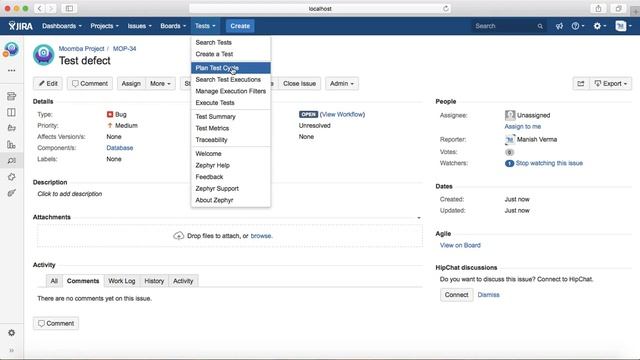Viewport: 640px width, 360px height.
Task: Open the board icon in sidebar
Action: tap(11, 112)
